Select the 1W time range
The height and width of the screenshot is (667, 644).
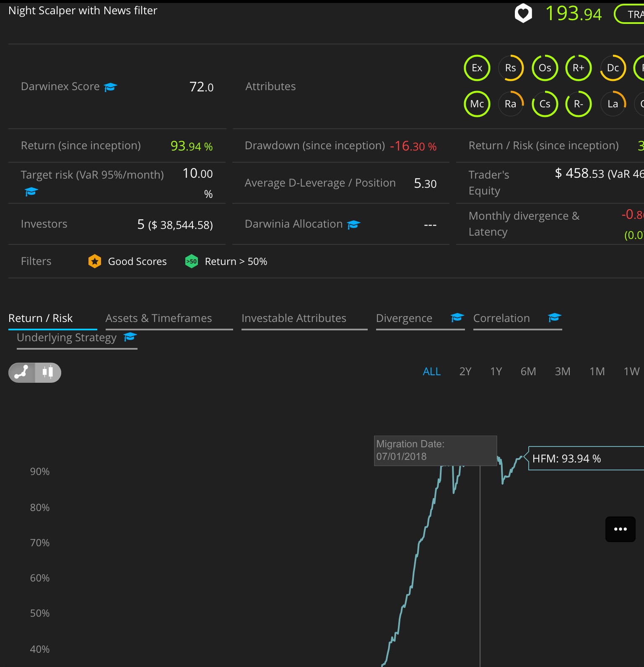[631, 371]
